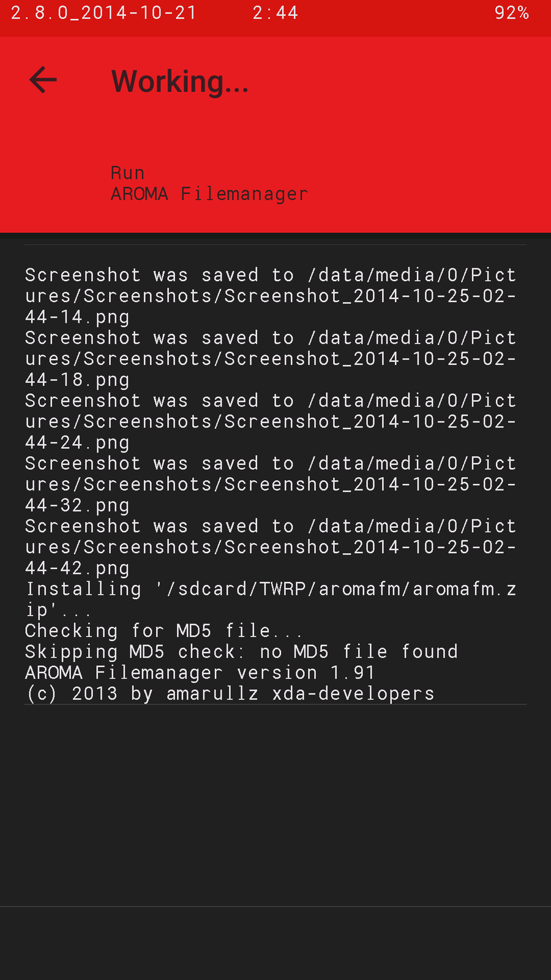Tap the "Run" label in the header
This screenshot has height=980, width=551.
127,173
